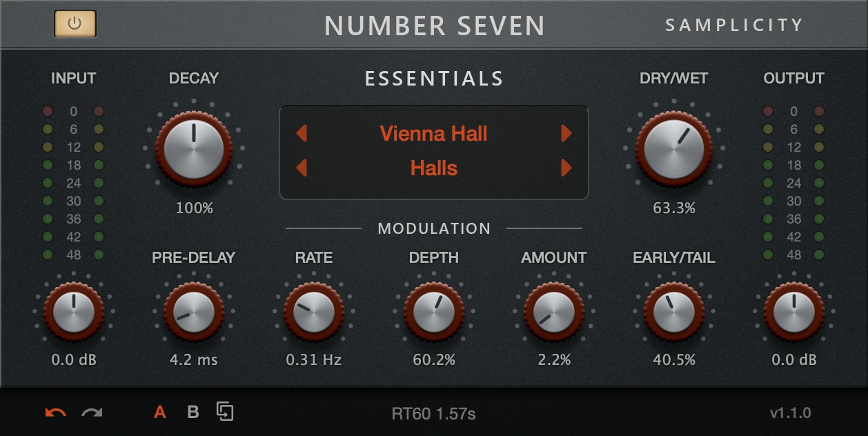Click the Pre-Delay knob
The width and height of the screenshot is (868, 436).
[x=194, y=312]
